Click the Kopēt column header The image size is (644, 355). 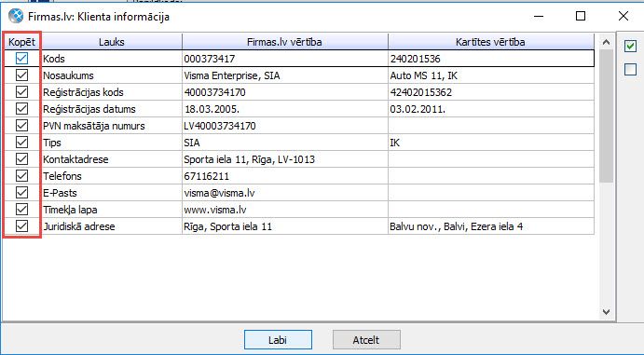[21, 42]
